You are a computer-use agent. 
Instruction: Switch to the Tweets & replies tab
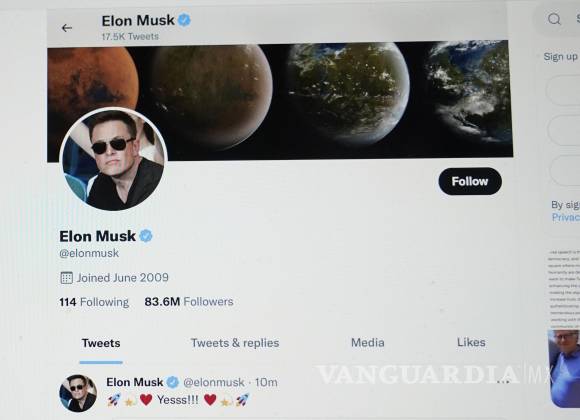point(235,343)
